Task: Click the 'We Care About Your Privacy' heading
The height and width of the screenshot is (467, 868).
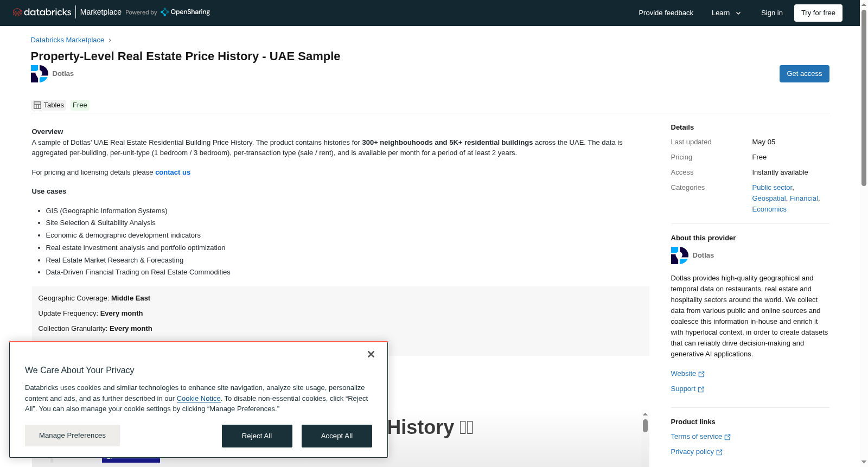Action: tap(80, 370)
